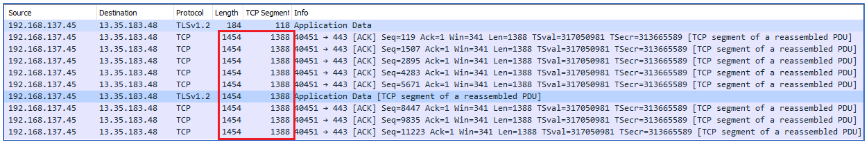This screenshot has height=144, width=868.
Task: Select the Application Data reassembled PDU packet row
Action: tap(417, 96)
